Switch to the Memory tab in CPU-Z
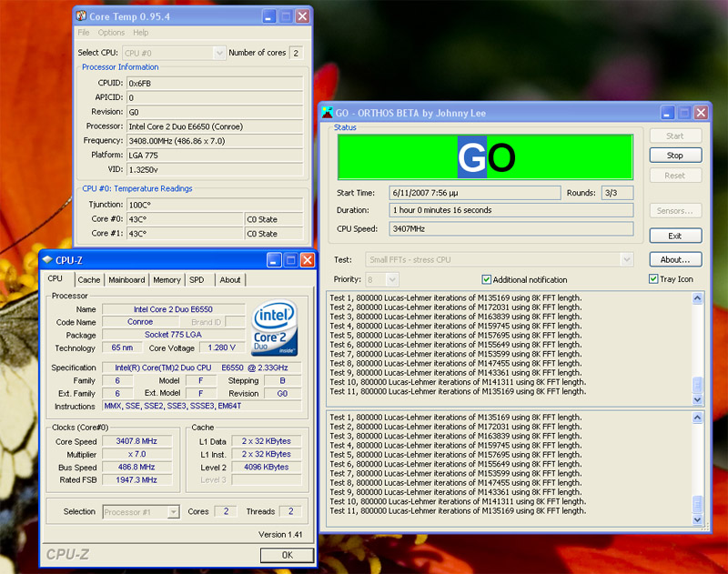 coord(167,280)
